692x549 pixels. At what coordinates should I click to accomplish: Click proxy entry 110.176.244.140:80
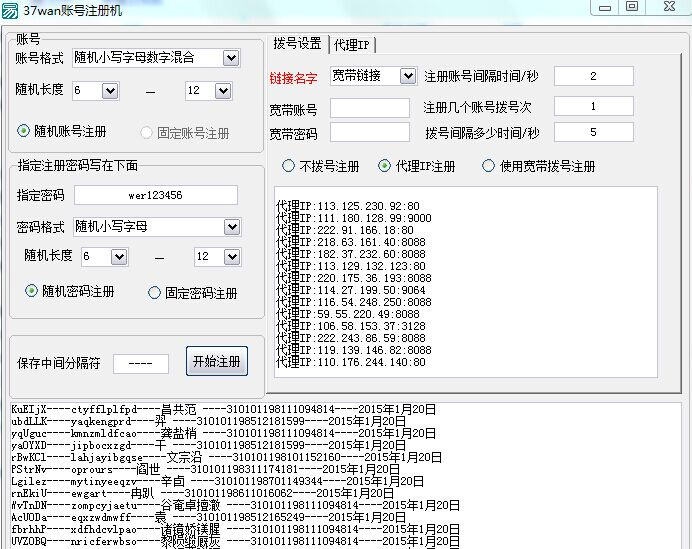tap(351, 362)
